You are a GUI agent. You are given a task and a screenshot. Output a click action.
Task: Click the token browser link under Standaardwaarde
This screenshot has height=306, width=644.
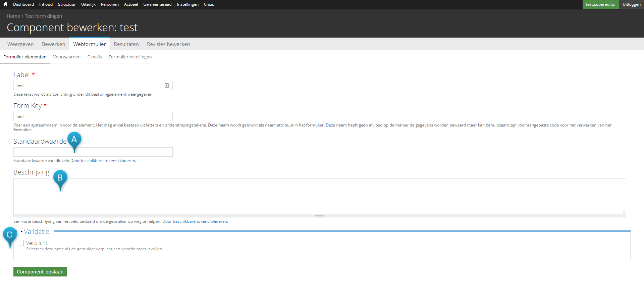[x=103, y=161]
